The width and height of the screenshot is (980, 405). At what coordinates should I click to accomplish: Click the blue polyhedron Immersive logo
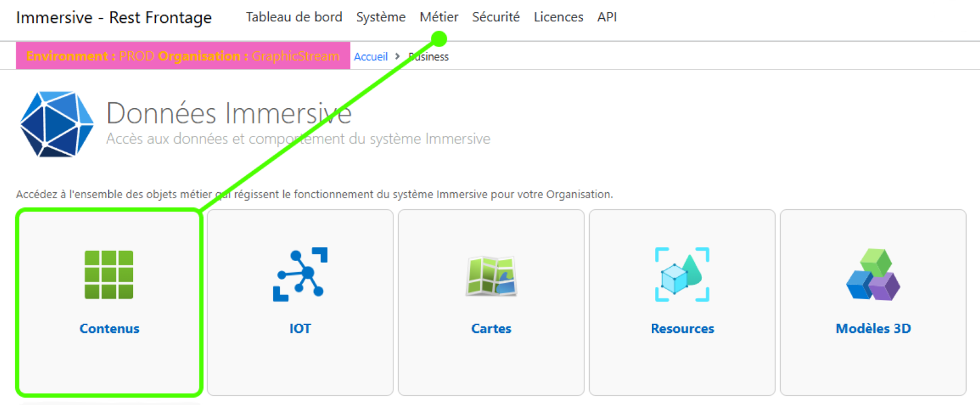(57, 125)
